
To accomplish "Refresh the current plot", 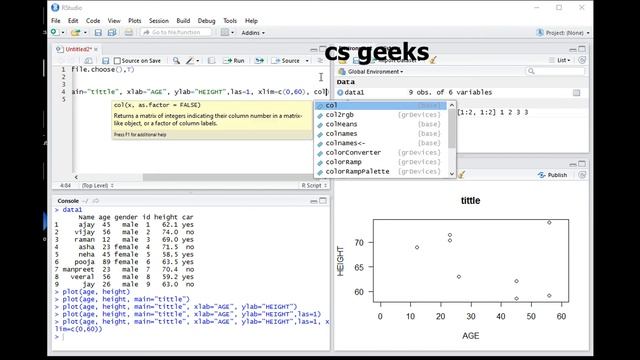I will point(582,175).
